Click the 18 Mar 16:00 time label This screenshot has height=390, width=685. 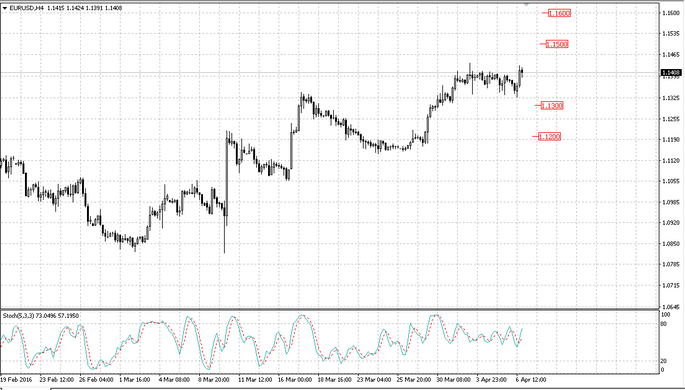coord(335,380)
